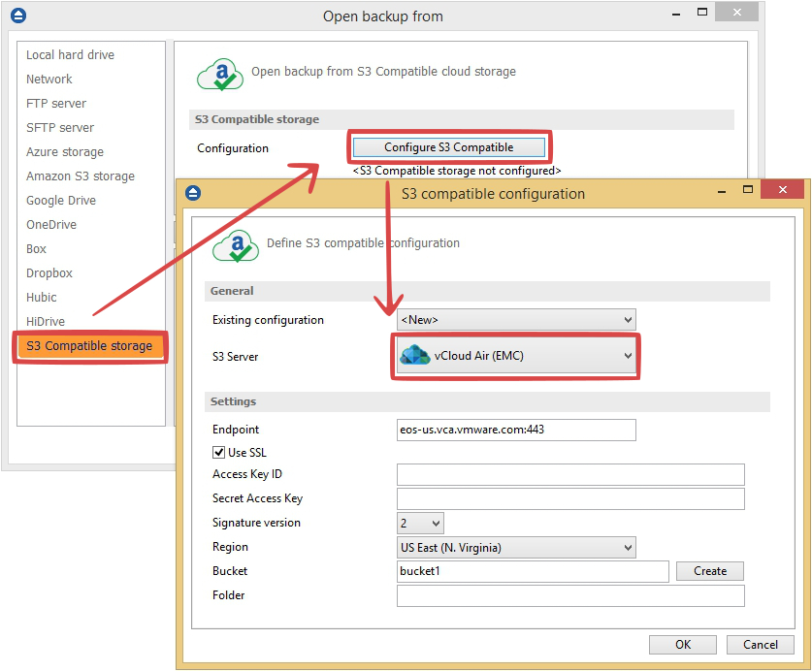Select SFTP server source
The width and height of the screenshot is (812, 671).
60,128
